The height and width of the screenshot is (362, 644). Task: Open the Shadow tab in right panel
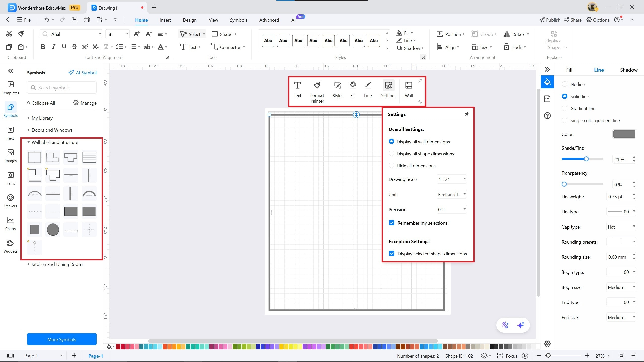click(628, 70)
